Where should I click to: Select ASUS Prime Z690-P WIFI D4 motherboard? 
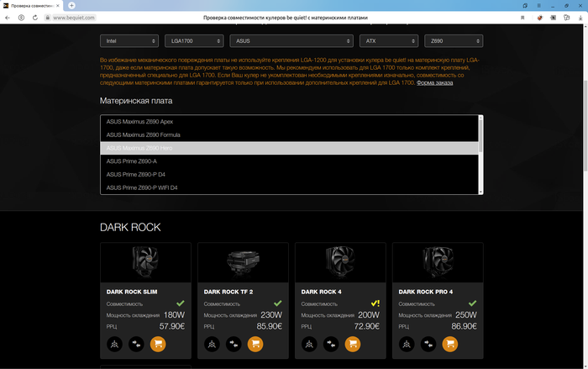pos(289,187)
